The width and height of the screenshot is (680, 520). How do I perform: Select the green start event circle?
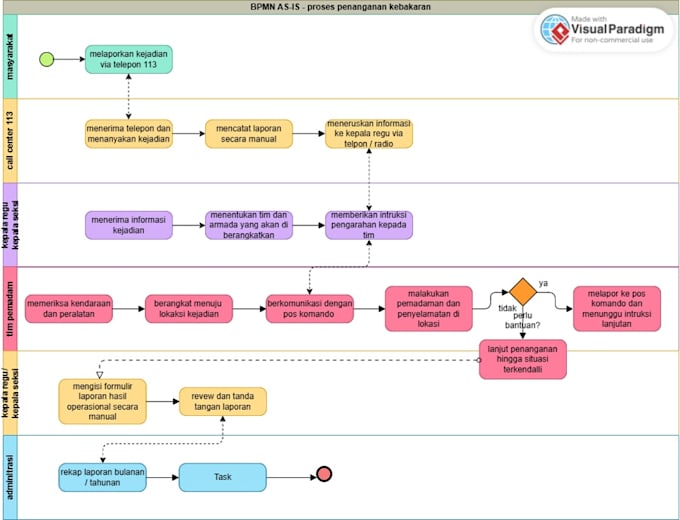47,59
